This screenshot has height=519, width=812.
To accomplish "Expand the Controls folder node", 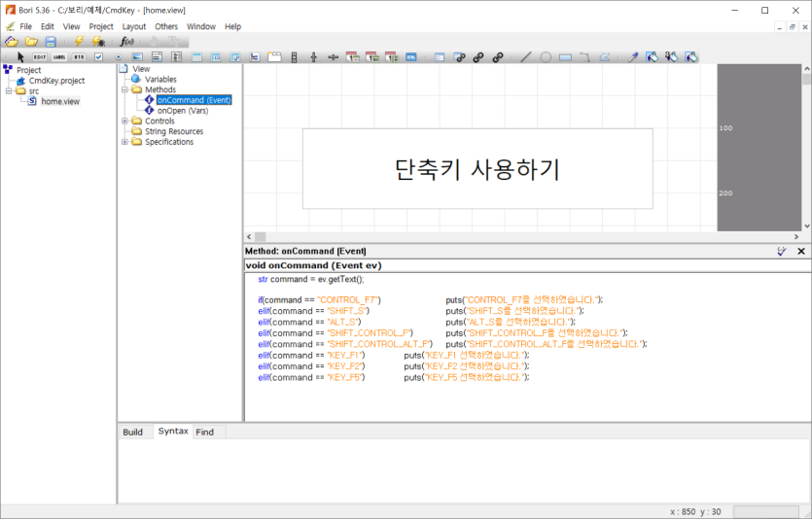I will (124, 121).
